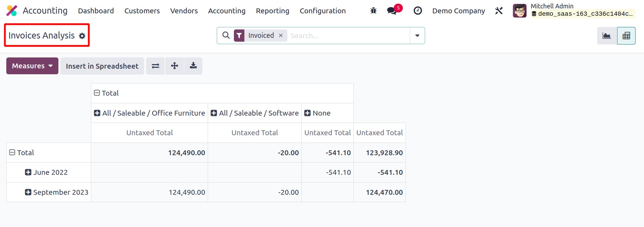This screenshot has height=227, width=644.
Task: Click Insert in Spreadsheet button
Action: point(102,66)
